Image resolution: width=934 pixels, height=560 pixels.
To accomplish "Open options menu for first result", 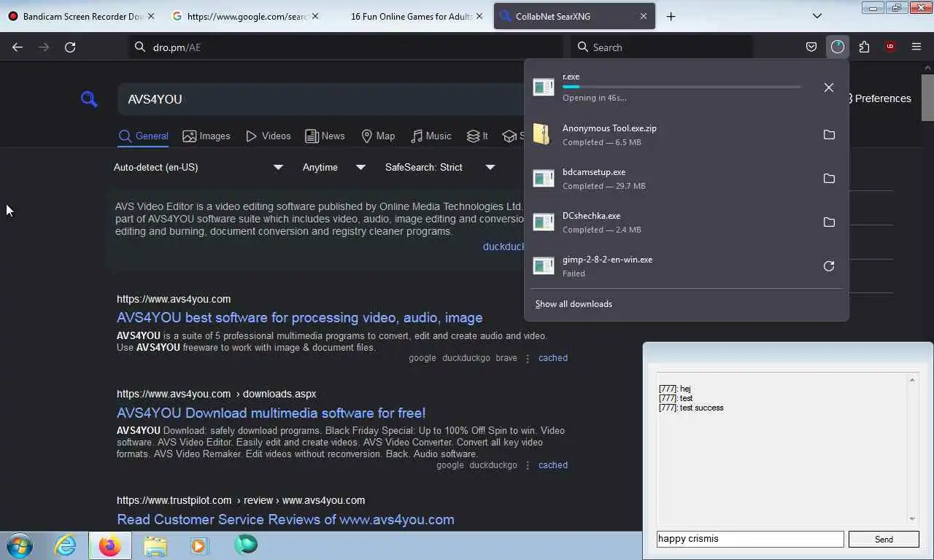I will 528,358.
